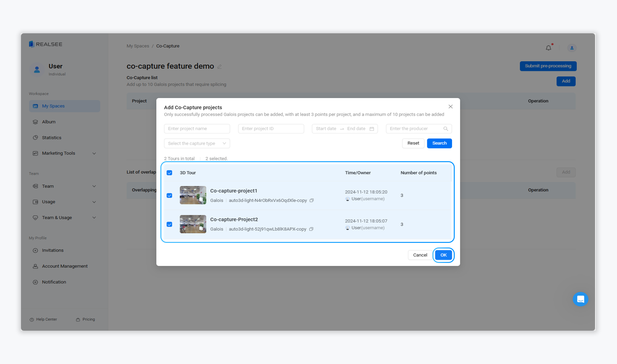
Task: Open the notification bell
Action: coord(549,48)
